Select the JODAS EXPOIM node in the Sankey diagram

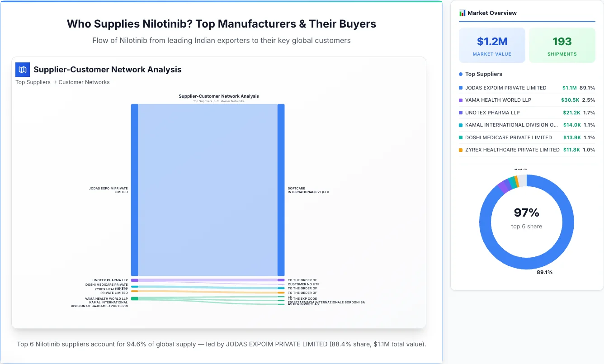(134, 190)
